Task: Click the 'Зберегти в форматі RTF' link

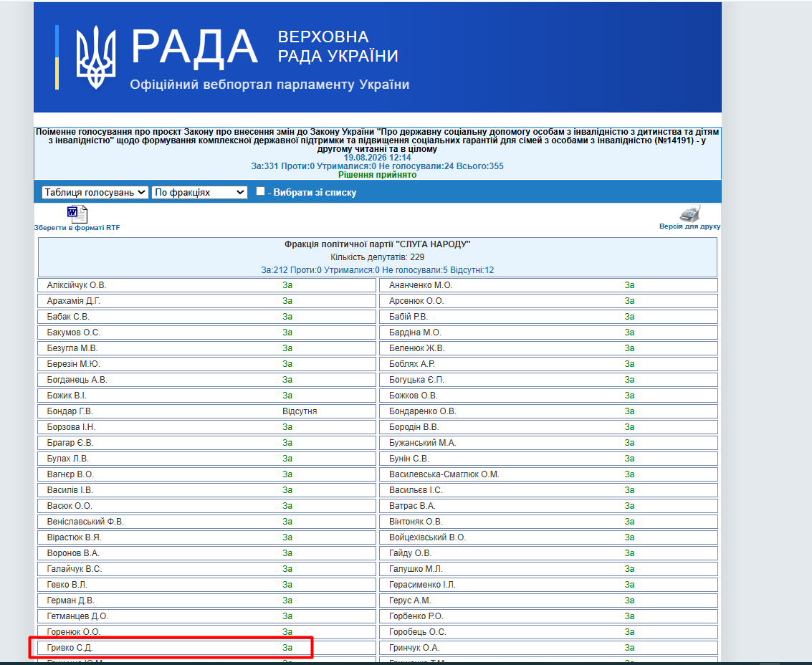Action: [x=77, y=227]
